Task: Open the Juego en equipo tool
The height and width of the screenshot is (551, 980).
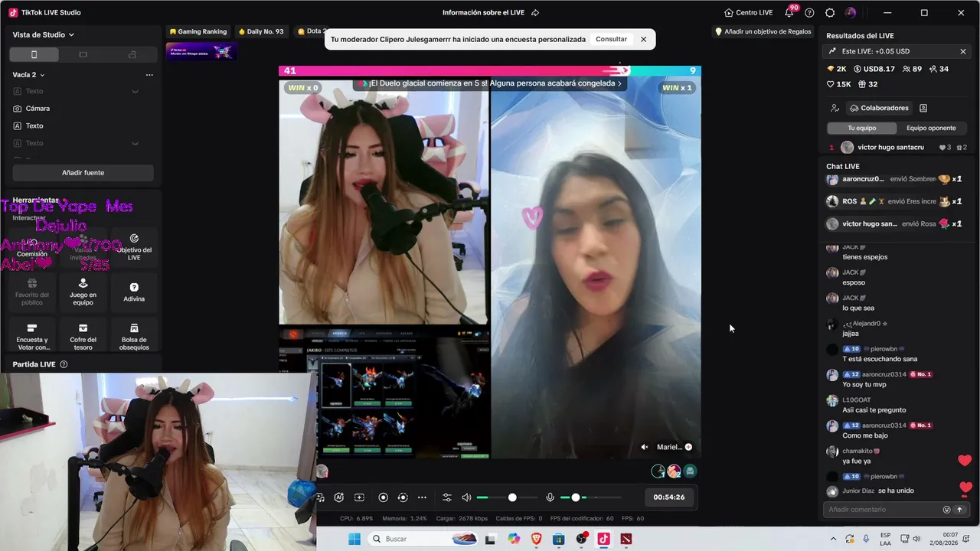Action: coord(83,292)
